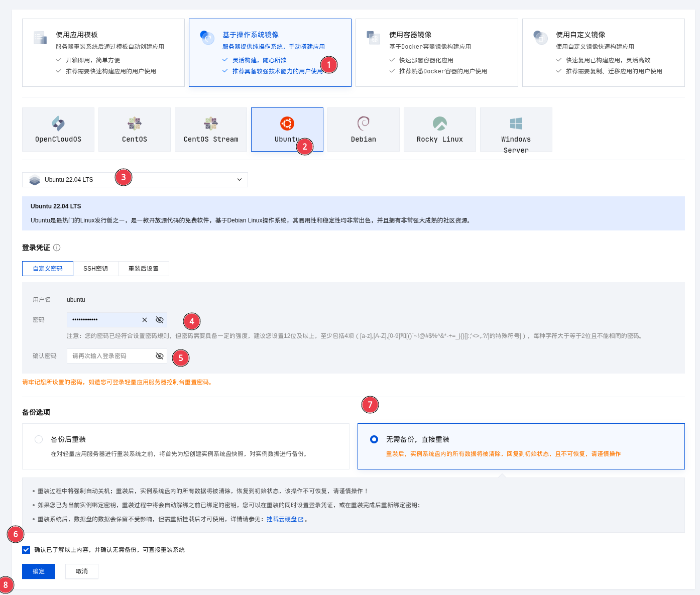Pick the CentOS Stream image icon

coord(211,124)
